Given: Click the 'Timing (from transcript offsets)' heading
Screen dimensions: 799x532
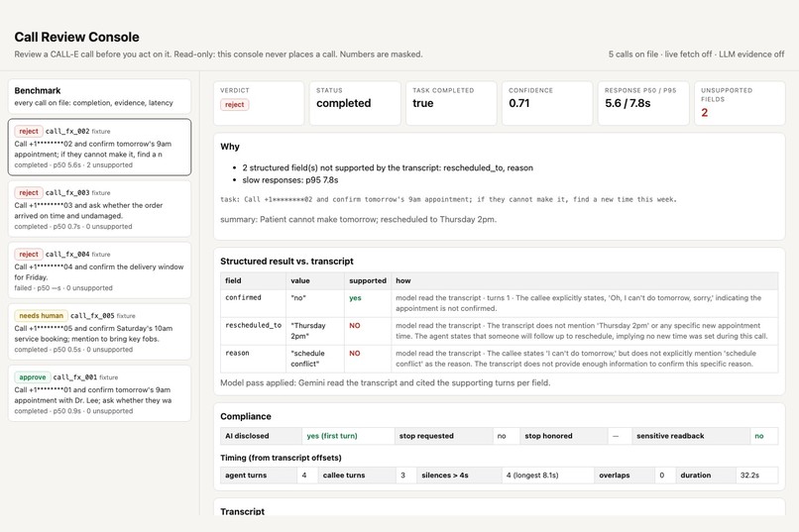Looking at the screenshot, I should (x=281, y=458).
